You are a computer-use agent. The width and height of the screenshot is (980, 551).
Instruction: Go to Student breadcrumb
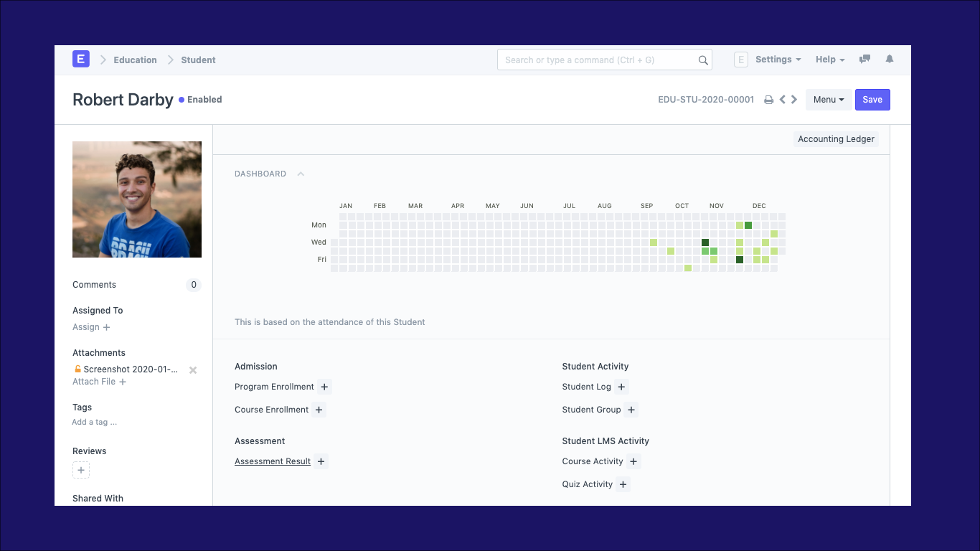(198, 60)
